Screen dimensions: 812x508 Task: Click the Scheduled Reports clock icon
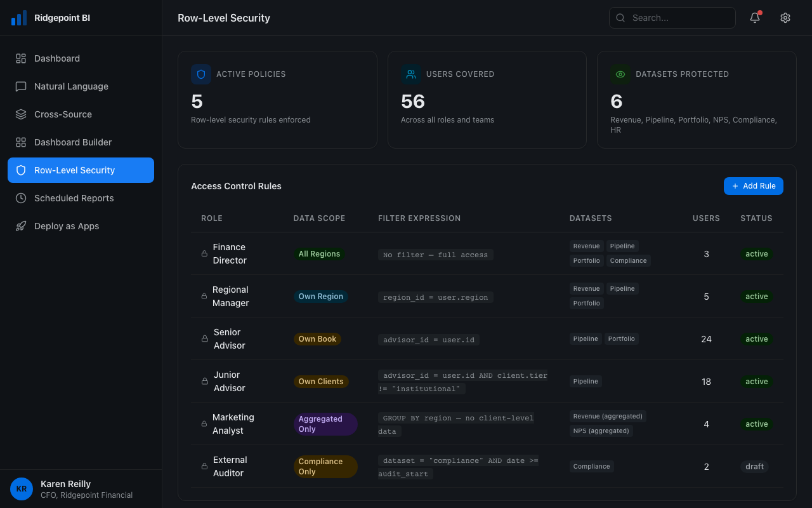pyautogui.click(x=21, y=198)
